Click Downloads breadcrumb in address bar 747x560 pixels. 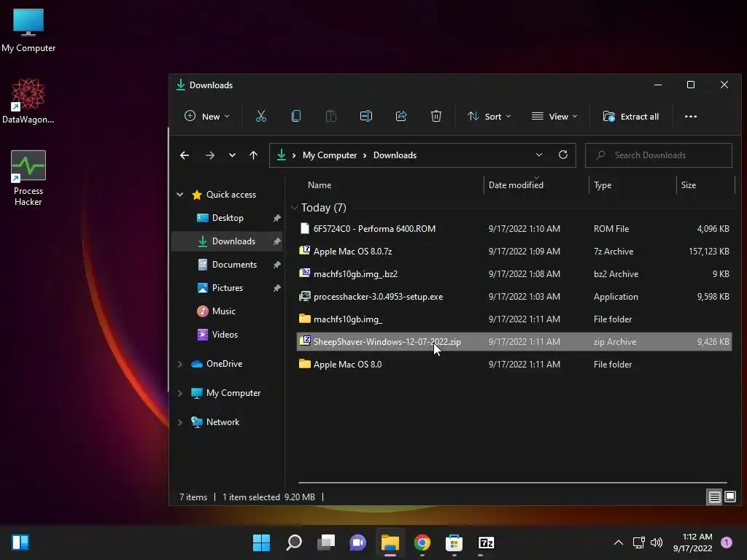(395, 155)
